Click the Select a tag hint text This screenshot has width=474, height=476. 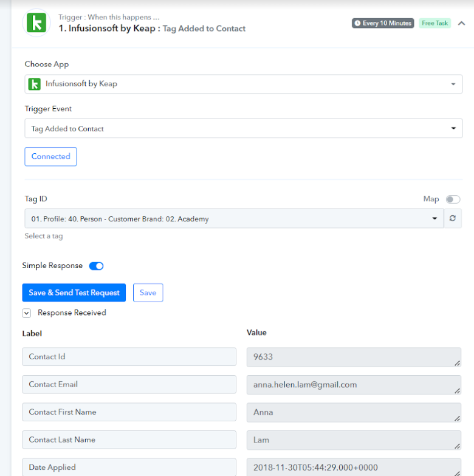44,236
